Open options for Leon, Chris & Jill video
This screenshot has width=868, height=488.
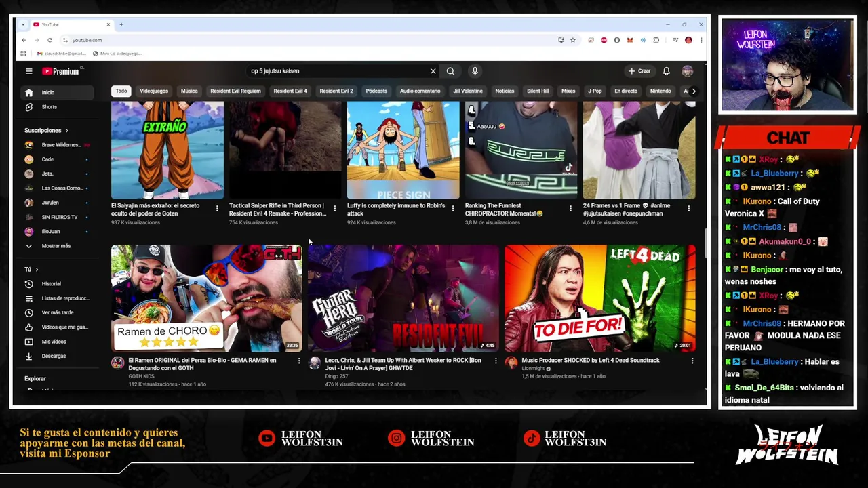[x=495, y=361]
